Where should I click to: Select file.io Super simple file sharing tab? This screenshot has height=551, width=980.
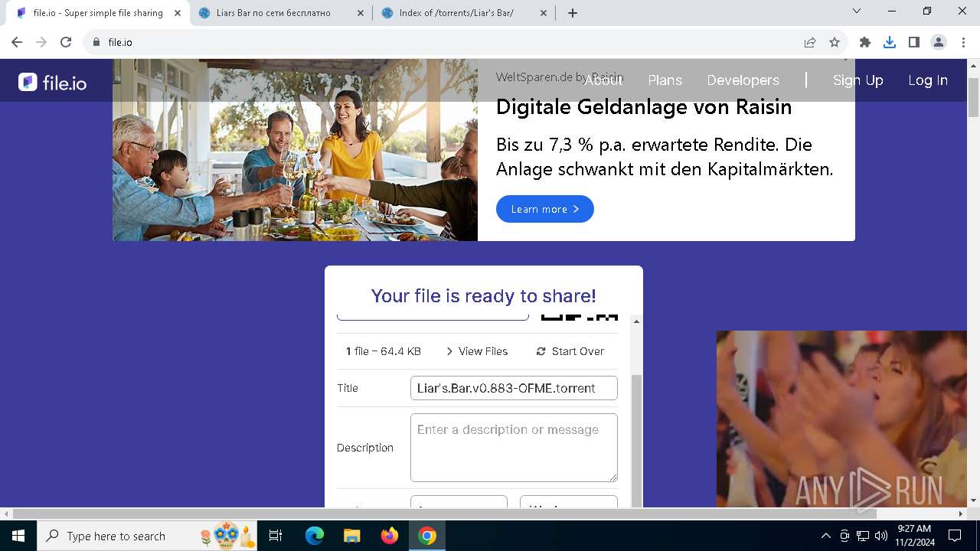98,13
